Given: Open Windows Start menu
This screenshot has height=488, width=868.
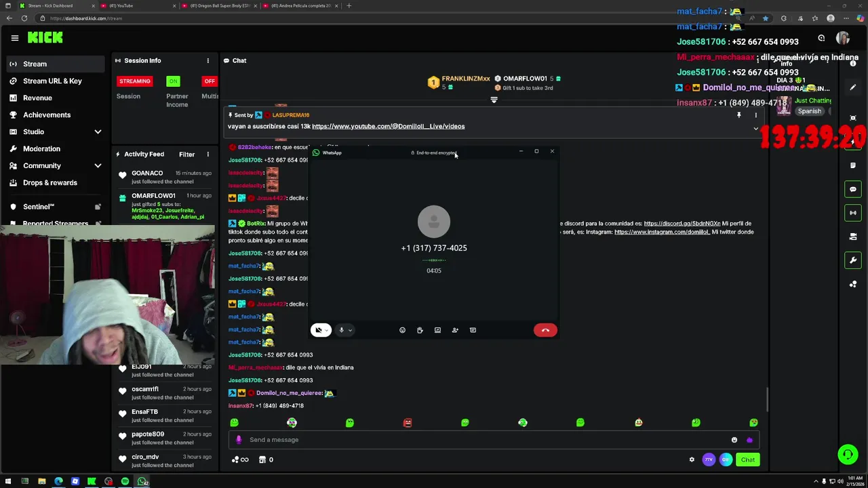Looking at the screenshot, I should pyautogui.click(x=8, y=482).
